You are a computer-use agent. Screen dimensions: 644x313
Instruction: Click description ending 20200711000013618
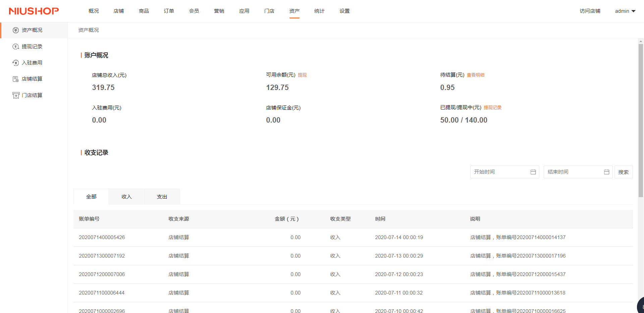tap(518, 293)
